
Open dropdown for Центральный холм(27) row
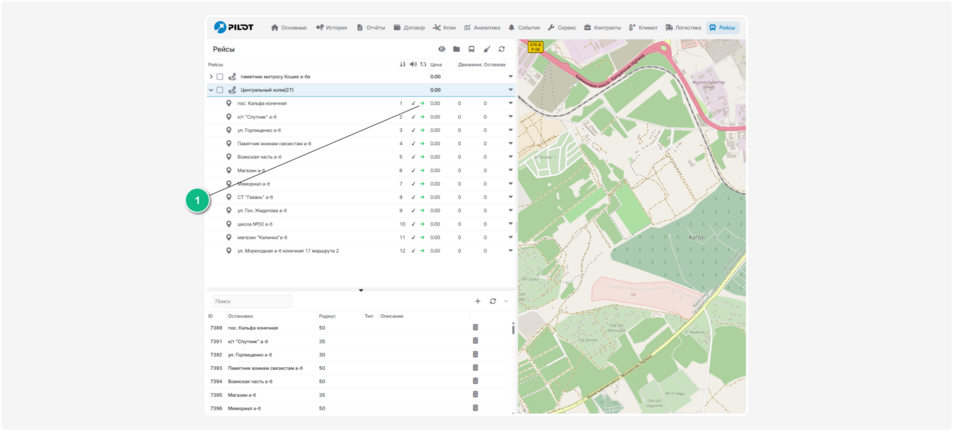pos(511,90)
